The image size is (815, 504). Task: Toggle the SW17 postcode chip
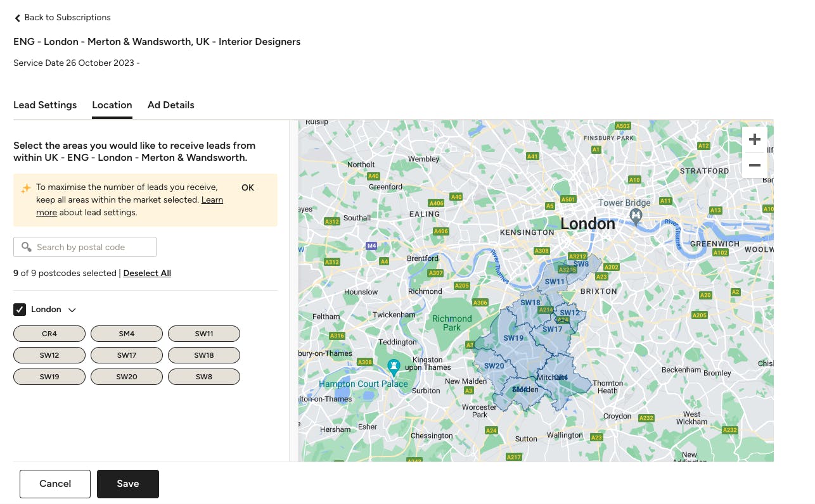tap(127, 355)
